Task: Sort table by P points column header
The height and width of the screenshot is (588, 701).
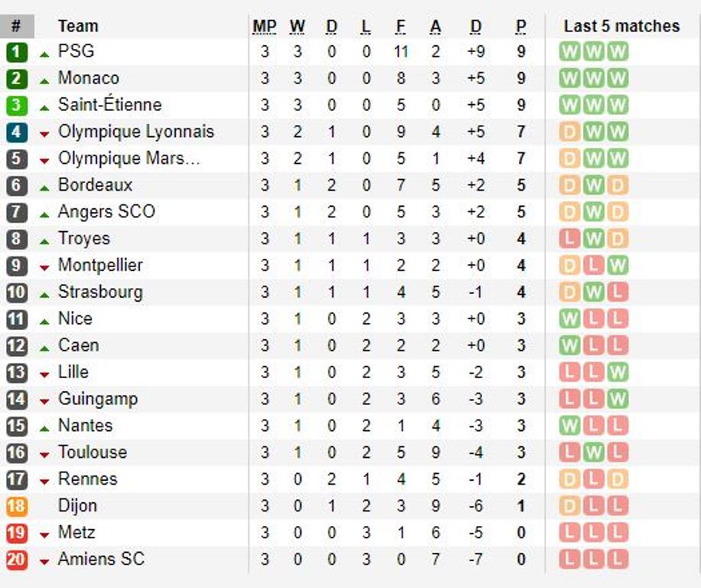Action: (x=521, y=26)
